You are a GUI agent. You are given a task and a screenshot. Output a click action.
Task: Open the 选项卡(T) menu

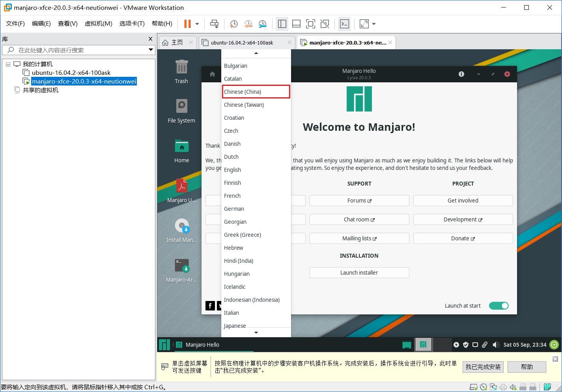pyautogui.click(x=132, y=24)
